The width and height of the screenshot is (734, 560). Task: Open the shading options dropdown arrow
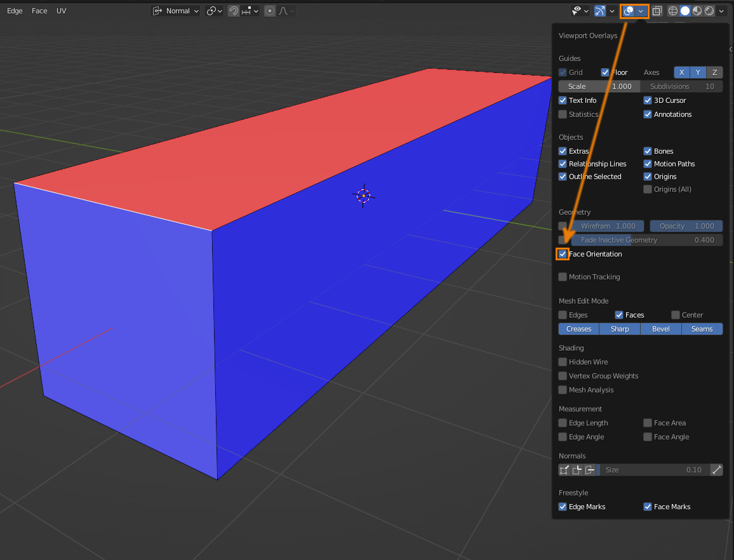click(721, 11)
